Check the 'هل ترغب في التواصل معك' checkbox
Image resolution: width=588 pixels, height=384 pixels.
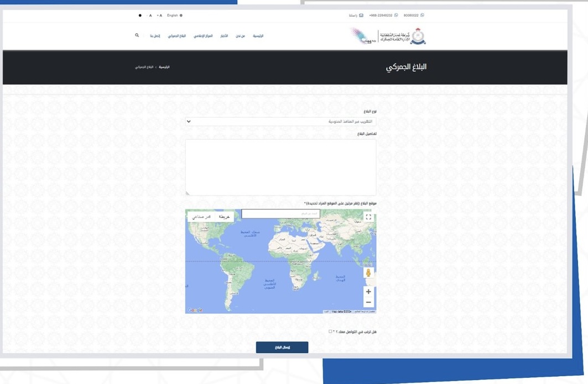(x=330, y=332)
